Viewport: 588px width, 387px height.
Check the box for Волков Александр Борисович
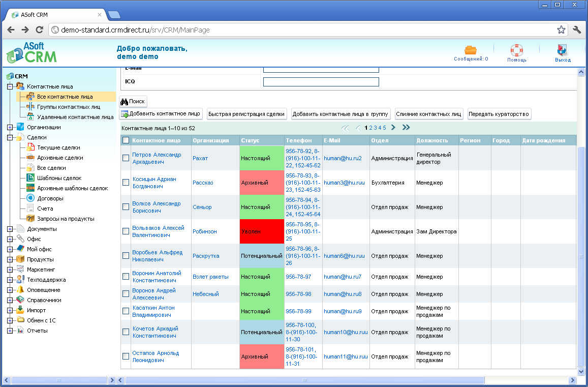click(x=126, y=207)
